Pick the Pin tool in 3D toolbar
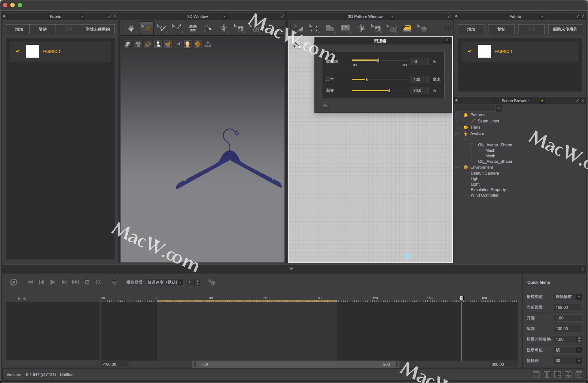This screenshot has height=383, width=588. (x=177, y=28)
